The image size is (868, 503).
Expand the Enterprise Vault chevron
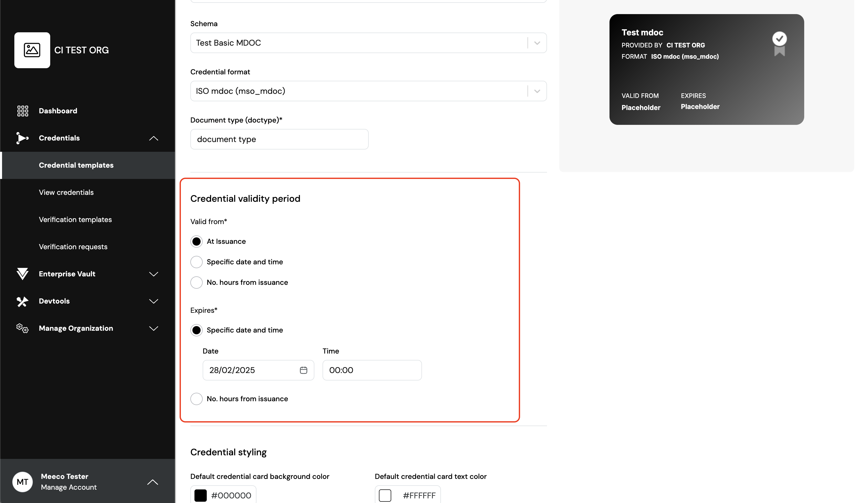pos(154,274)
